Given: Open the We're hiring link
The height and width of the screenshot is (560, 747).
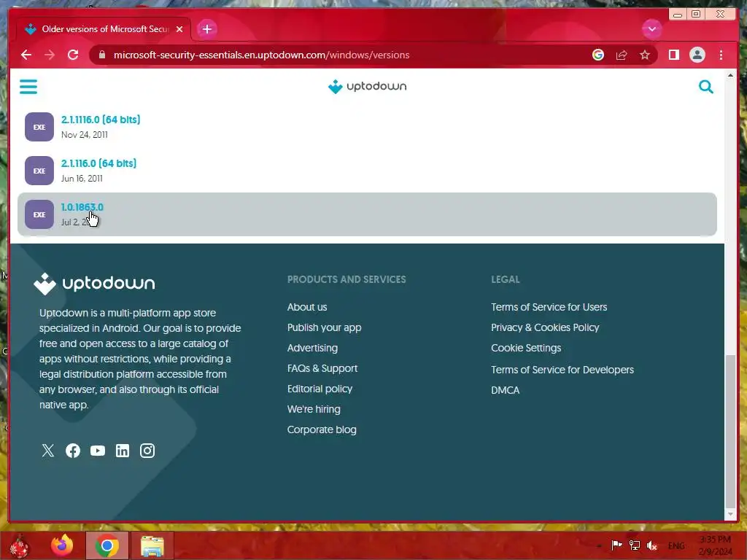Looking at the screenshot, I should click(x=314, y=410).
